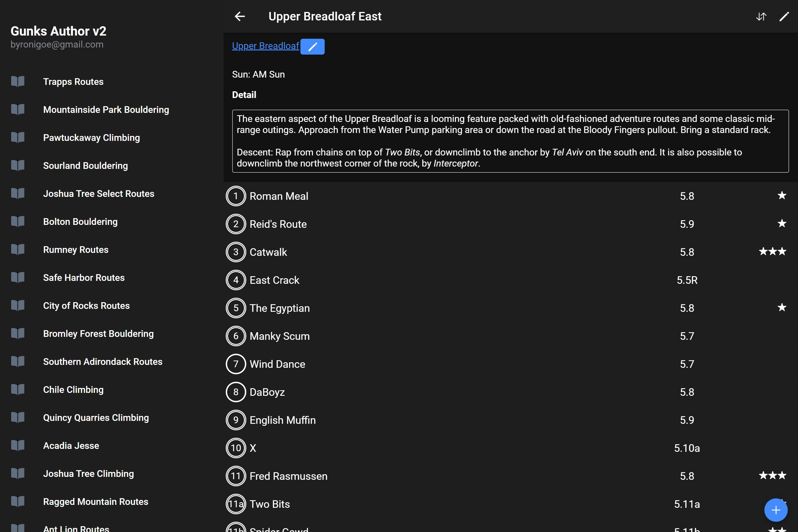Go back using the arrow icon

tap(240, 16)
